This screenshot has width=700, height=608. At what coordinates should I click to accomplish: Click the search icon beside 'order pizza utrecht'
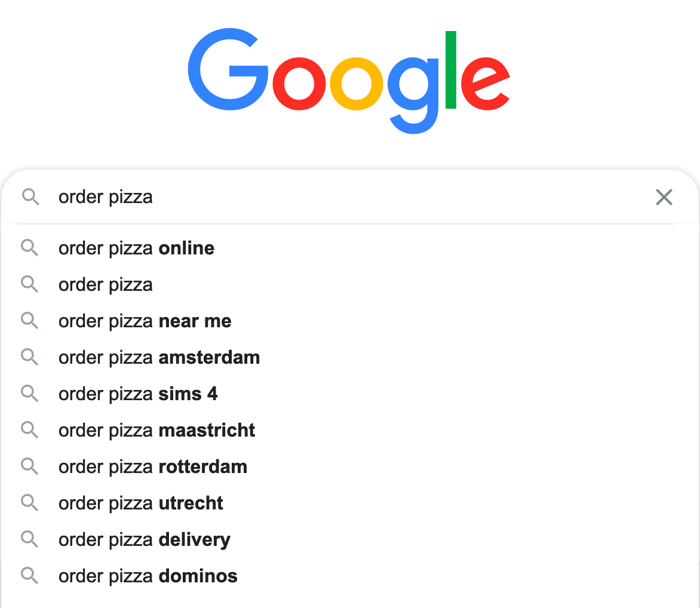30,502
